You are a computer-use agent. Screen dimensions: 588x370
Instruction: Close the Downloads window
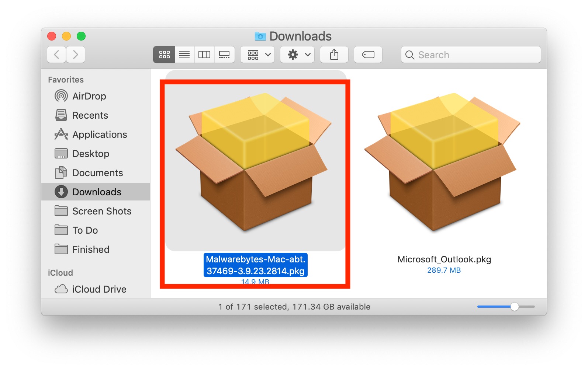(52, 36)
